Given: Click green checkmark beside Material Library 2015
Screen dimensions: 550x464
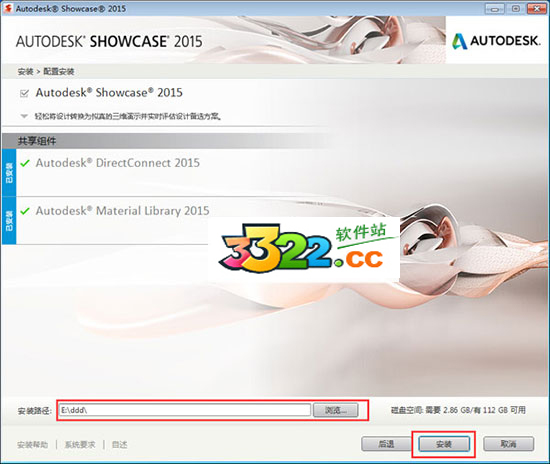Looking at the screenshot, I should pyautogui.click(x=25, y=211).
